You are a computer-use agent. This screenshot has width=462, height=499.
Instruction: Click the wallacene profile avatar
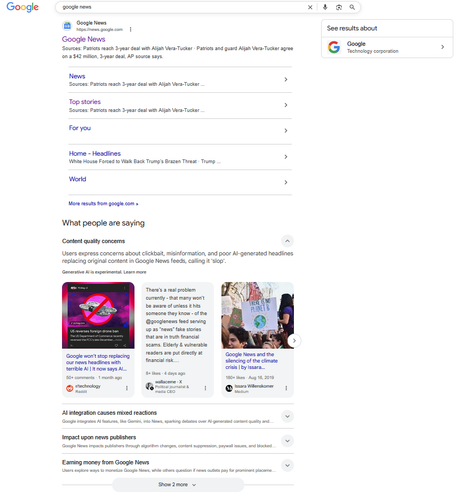(x=149, y=386)
